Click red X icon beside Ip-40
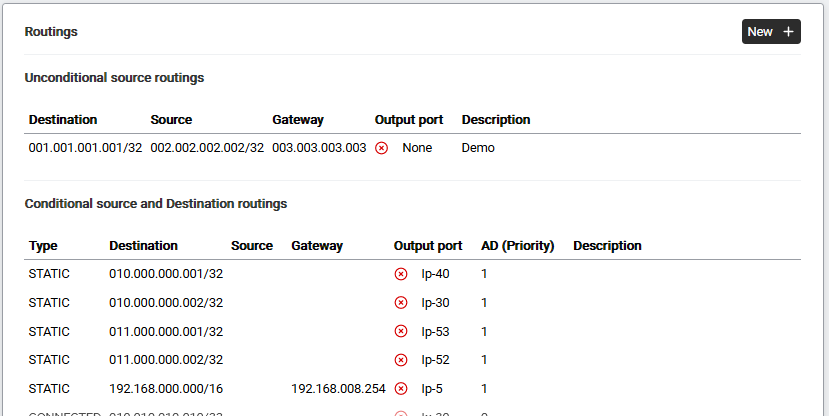 tap(401, 274)
